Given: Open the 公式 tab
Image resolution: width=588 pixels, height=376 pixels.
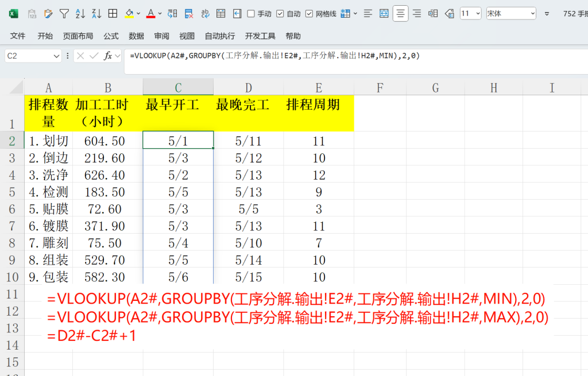Looking at the screenshot, I should point(111,36).
